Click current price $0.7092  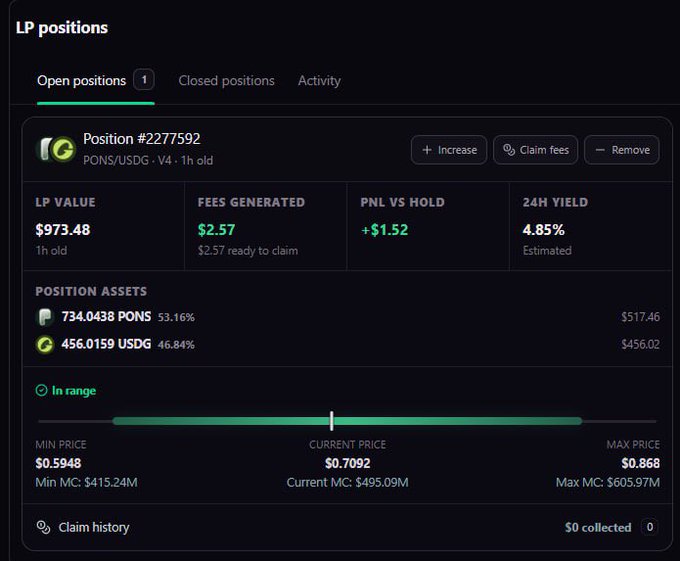click(x=348, y=463)
